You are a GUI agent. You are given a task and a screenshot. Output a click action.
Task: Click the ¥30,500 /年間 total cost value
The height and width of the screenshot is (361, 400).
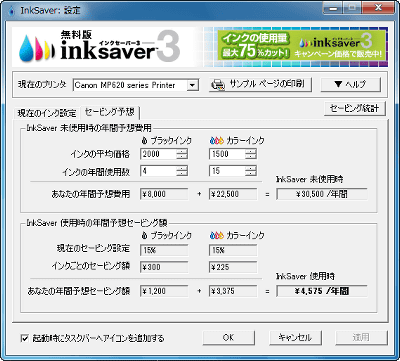[322, 194]
